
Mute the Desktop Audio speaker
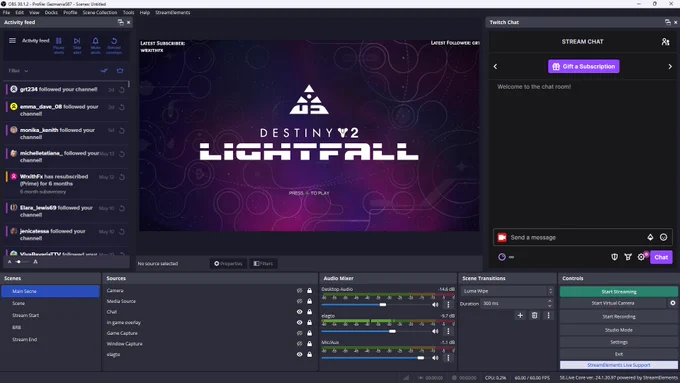coord(435,304)
